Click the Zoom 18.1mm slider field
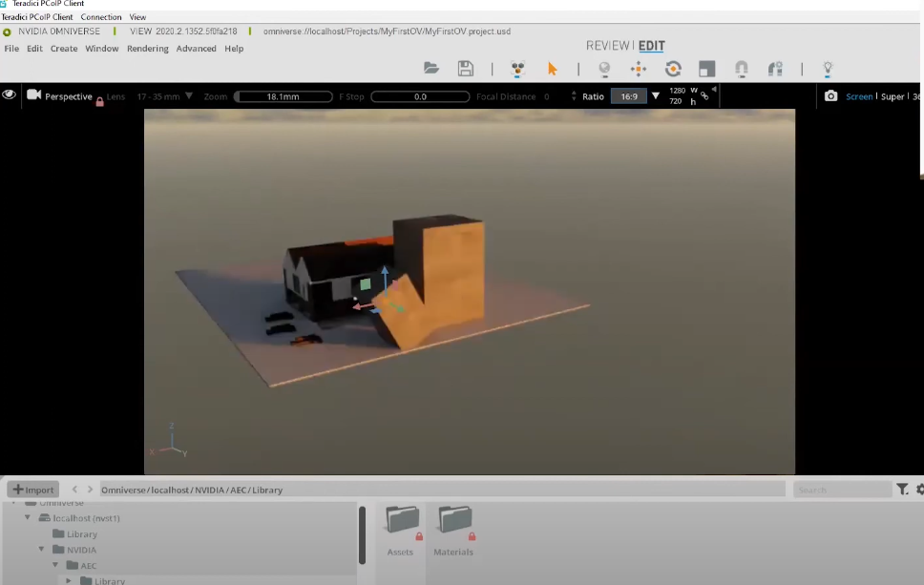The height and width of the screenshot is (585, 924). point(283,96)
